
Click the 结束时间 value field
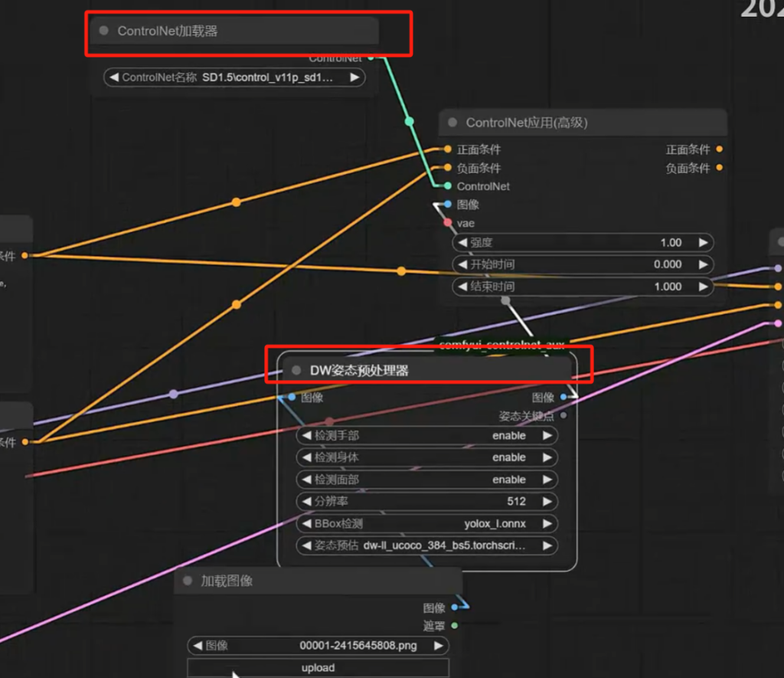pos(582,287)
